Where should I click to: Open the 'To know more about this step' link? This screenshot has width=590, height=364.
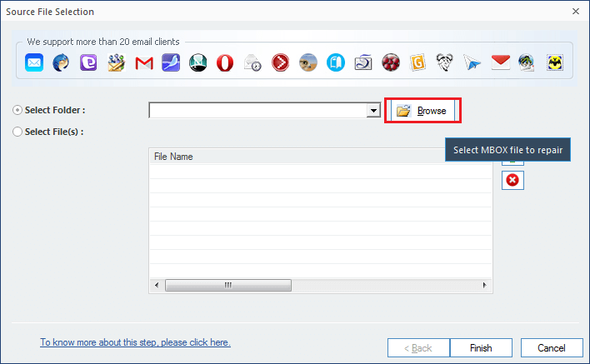click(x=136, y=342)
